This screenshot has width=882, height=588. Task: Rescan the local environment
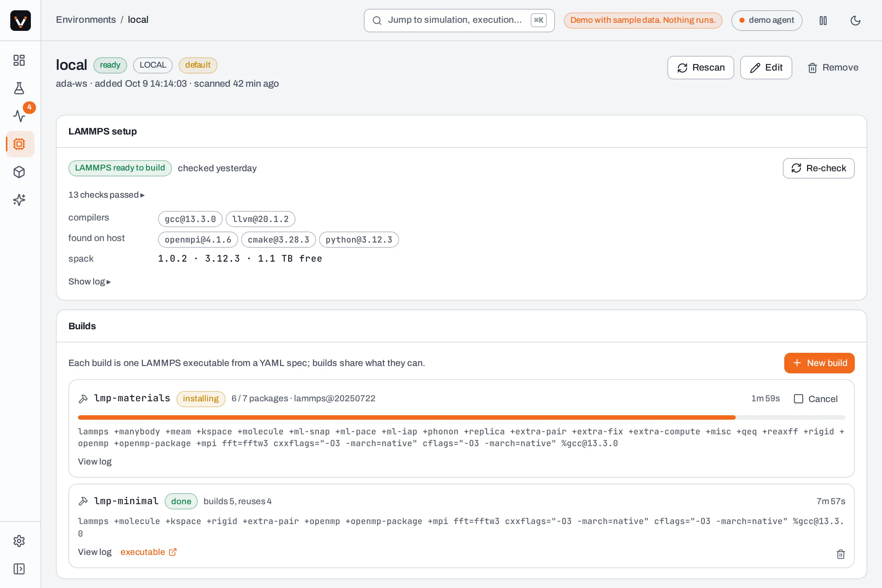point(700,68)
